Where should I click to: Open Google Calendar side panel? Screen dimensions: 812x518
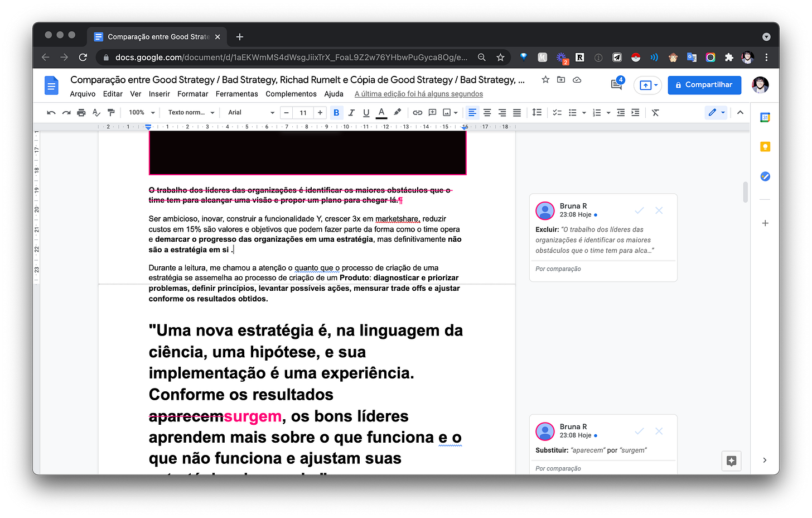coord(765,117)
